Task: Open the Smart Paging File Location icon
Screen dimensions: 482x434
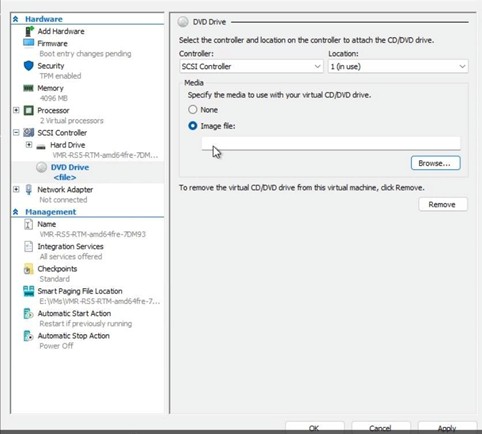Action: tap(29, 291)
